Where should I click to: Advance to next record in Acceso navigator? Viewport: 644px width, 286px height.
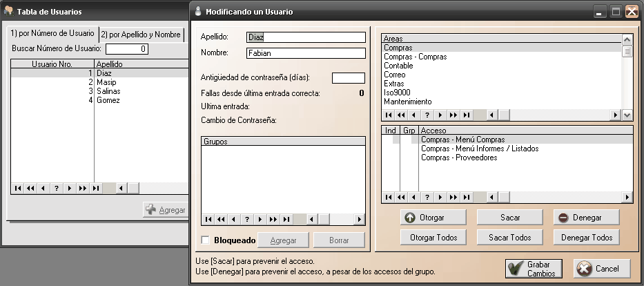[x=440, y=197]
